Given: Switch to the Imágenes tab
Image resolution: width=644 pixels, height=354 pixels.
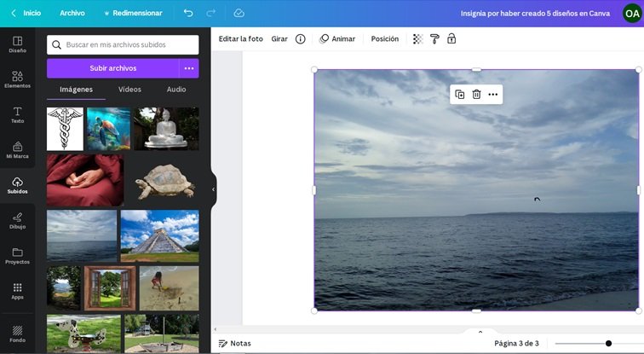Looking at the screenshot, I should [76, 90].
